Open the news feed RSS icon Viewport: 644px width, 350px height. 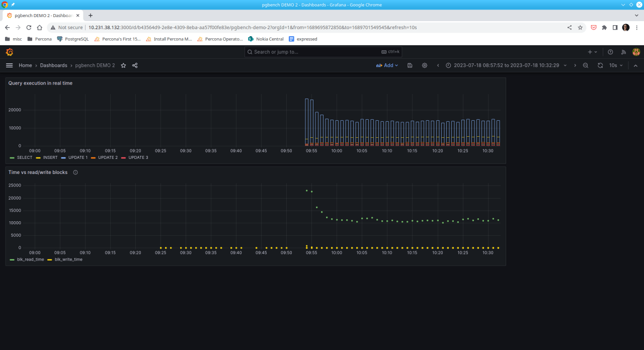point(623,52)
